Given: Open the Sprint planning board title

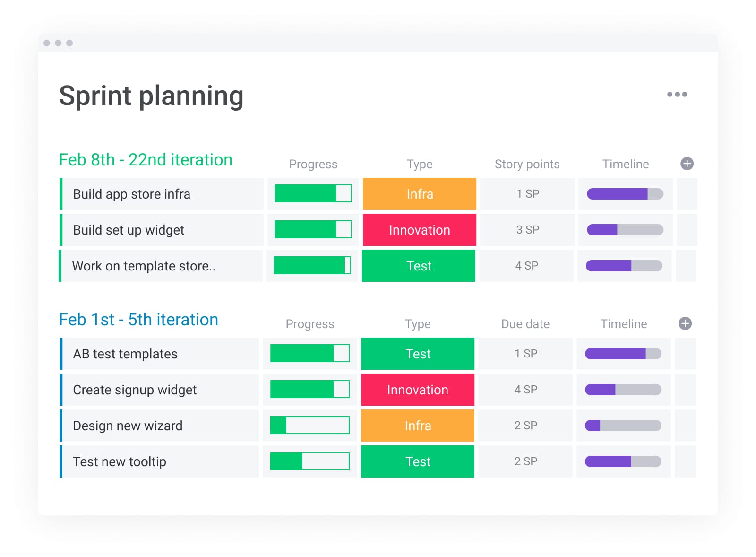Looking at the screenshot, I should pyautogui.click(x=151, y=96).
